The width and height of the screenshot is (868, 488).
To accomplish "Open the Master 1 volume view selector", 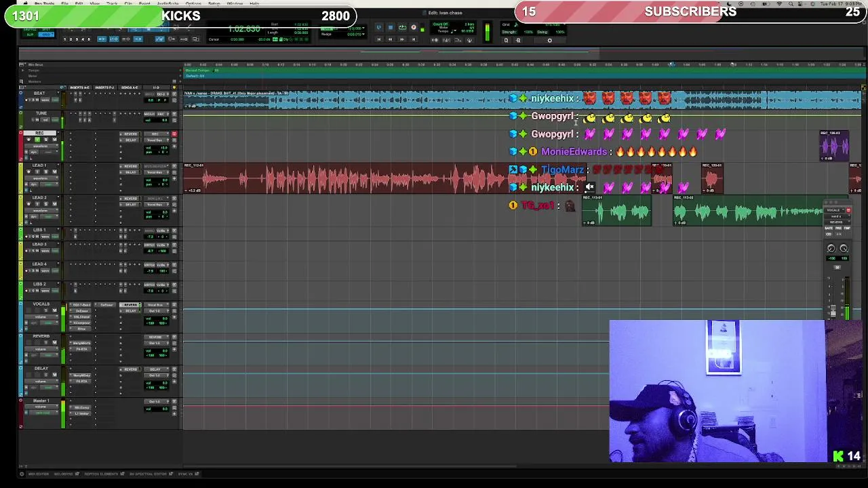I will tap(41, 407).
